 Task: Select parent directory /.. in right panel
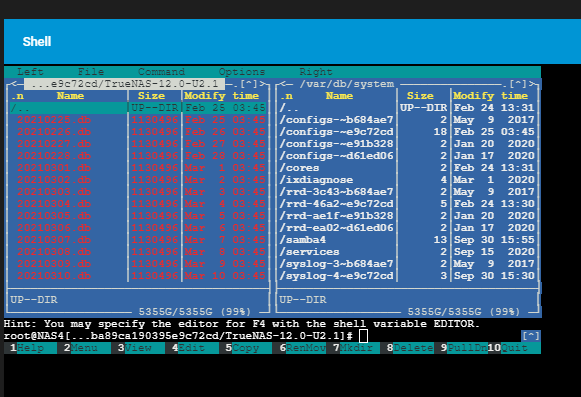(x=407, y=108)
